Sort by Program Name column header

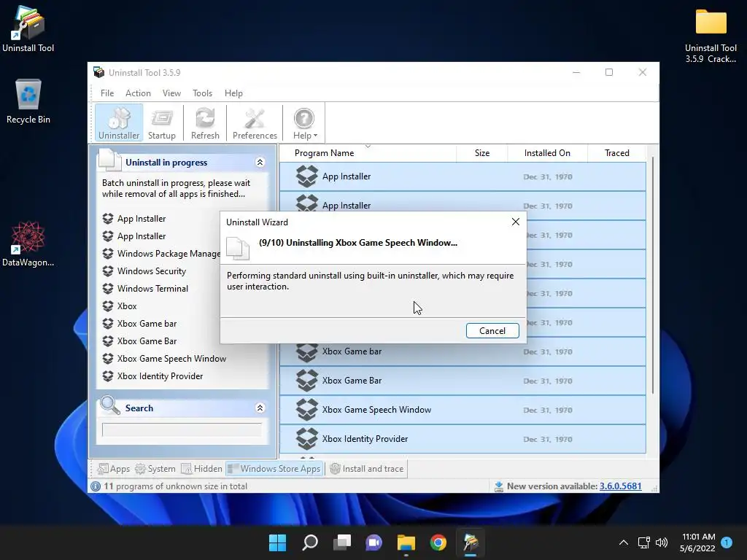(x=368, y=153)
